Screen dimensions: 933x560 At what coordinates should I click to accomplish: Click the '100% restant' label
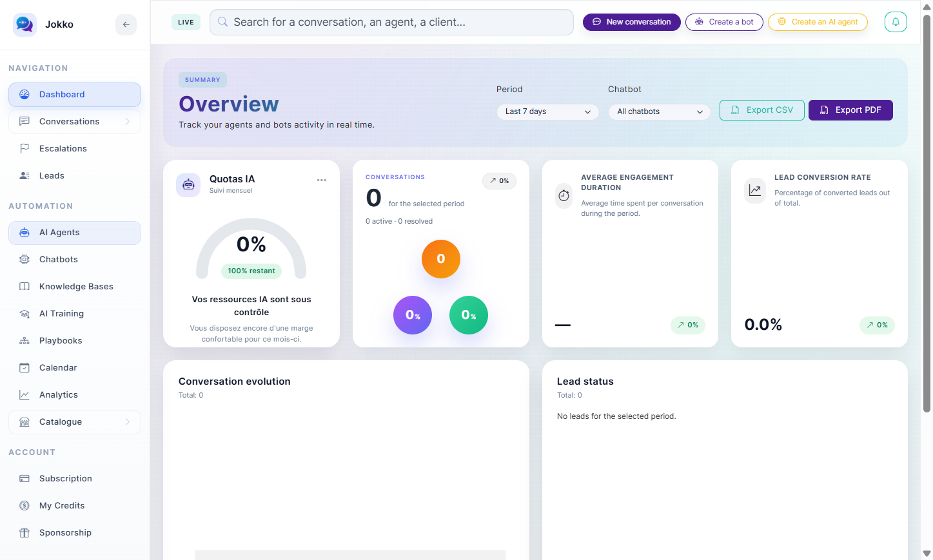pyautogui.click(x=251, y=271)
